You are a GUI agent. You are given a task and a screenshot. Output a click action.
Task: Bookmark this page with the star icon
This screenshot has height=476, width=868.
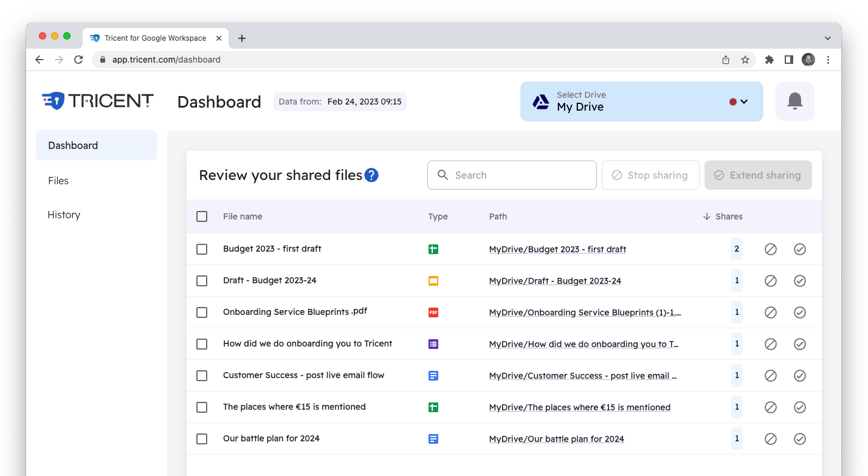click(745, 60)
